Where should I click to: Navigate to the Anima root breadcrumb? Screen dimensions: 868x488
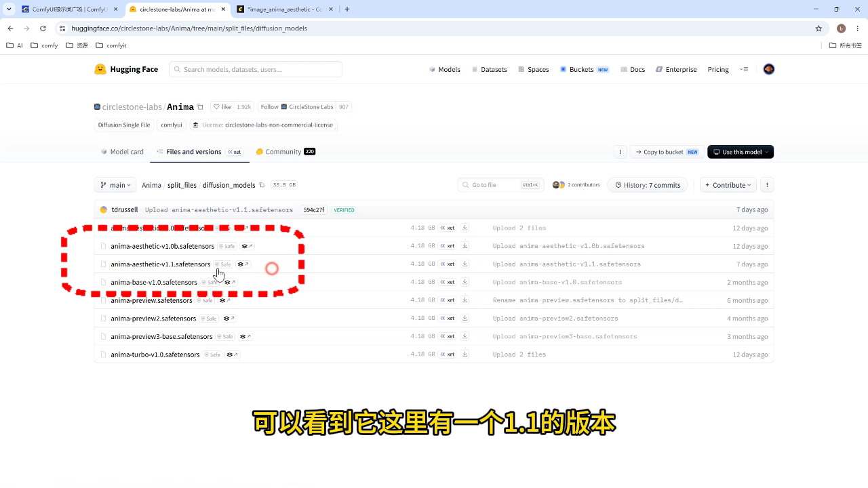(x=151, y=185)
